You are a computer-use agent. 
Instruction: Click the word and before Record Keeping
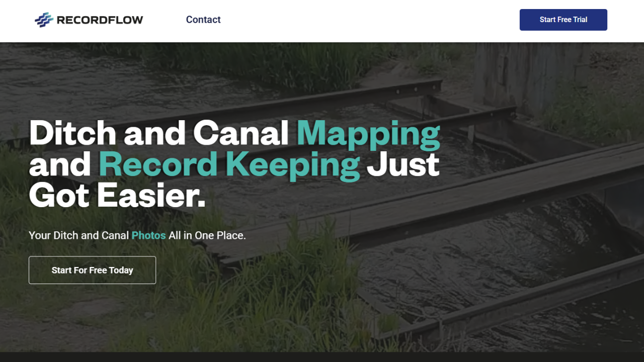[x=60, y=165]
